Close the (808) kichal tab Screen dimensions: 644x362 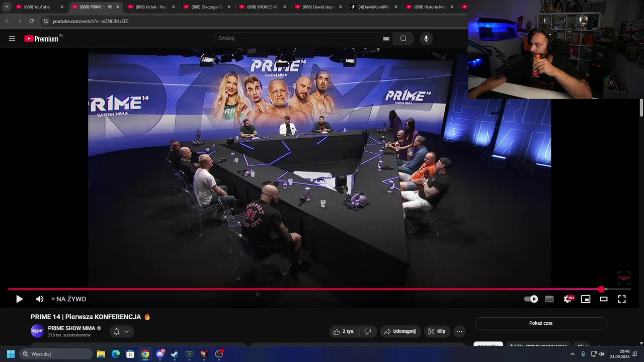tap(174, 7)
